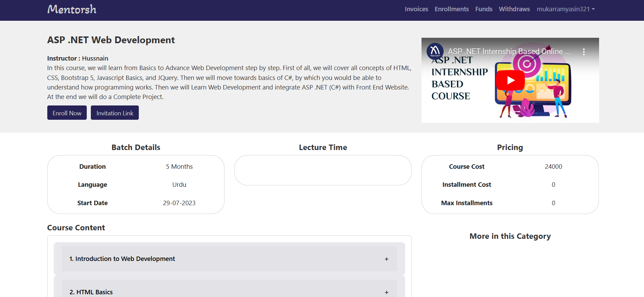Open the Enrollments page
Viewport: 644px width, 297px height.
(451, 9)
